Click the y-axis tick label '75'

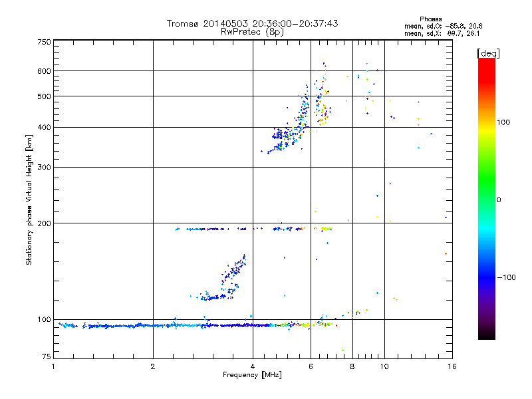pyautogui.click(x=47, y=356)
